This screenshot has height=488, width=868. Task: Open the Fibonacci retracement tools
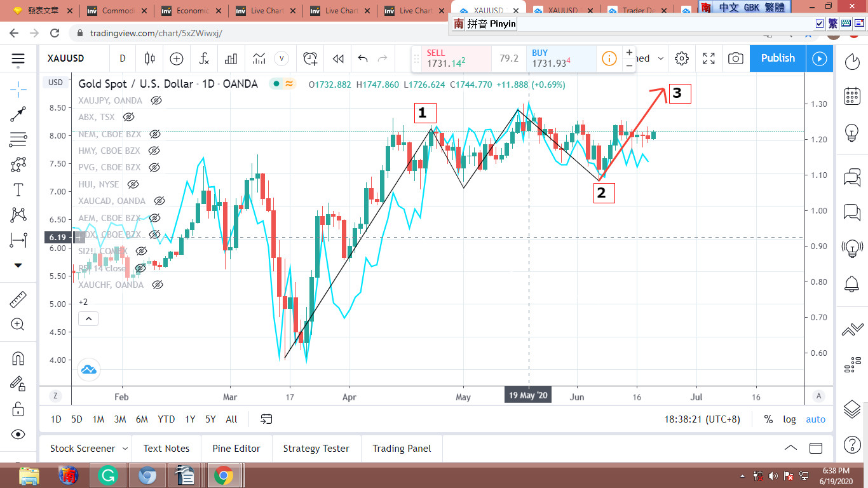pos(18,139)
